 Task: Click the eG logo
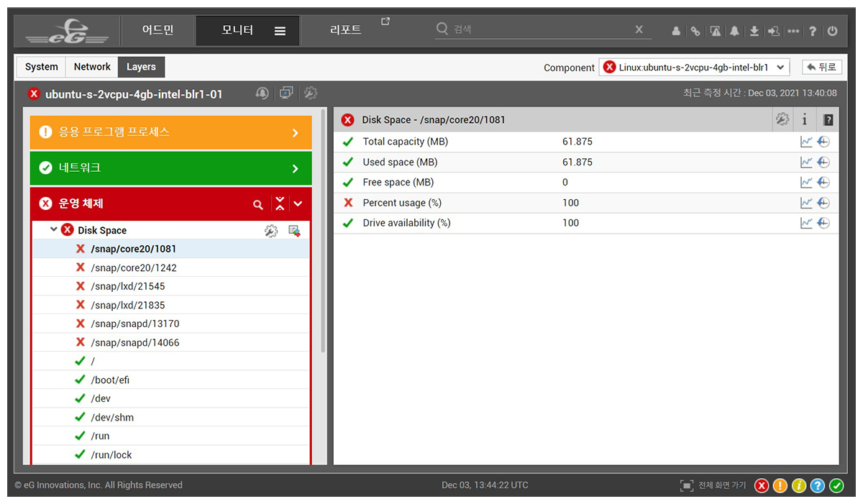(x=67, y=32)
